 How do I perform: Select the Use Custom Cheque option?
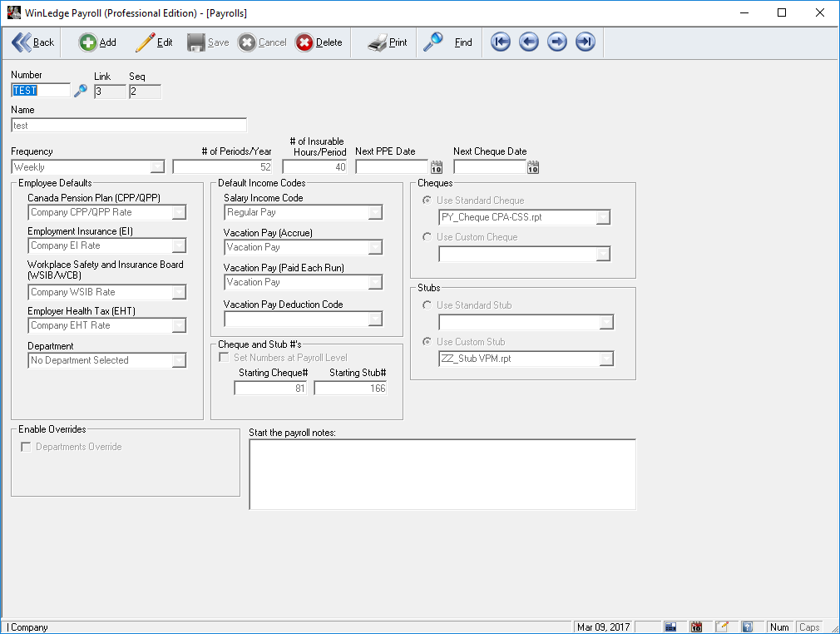(427, 237)
